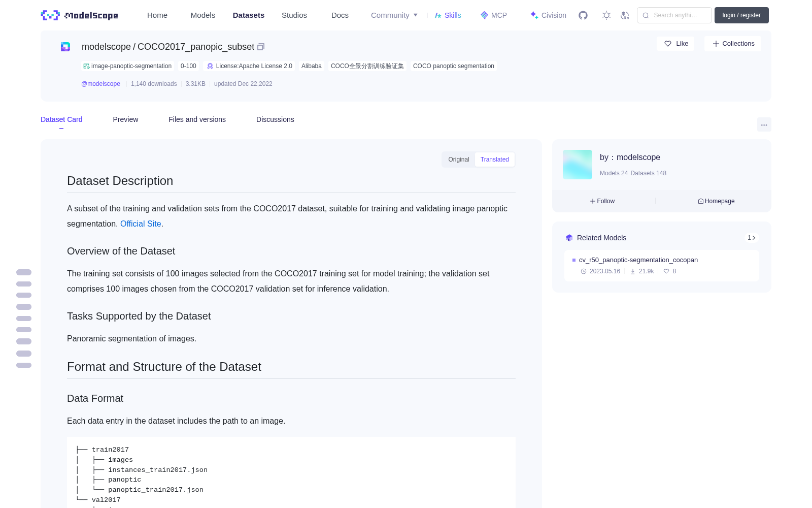812x508 pixels.
Task: Click the 0-100 size tag
Action: pyautogui.click(x=188, y=66)
